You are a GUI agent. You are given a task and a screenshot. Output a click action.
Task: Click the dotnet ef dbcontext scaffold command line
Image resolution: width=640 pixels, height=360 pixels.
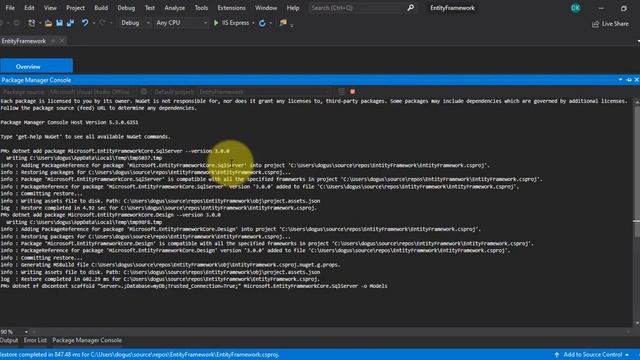pyautogui.click(x=194, y=286)
